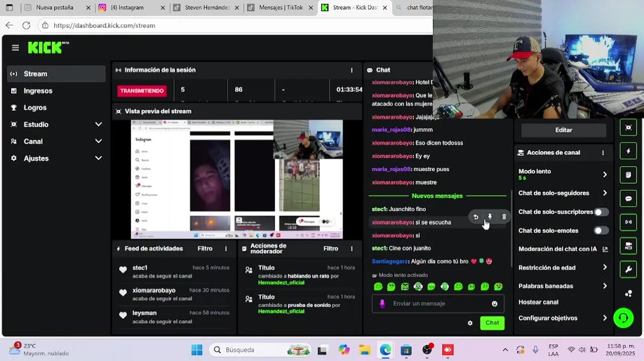Insert the last emote in quick emote bar
Viewport: 644px width, 361px height.
click(498, 287)
